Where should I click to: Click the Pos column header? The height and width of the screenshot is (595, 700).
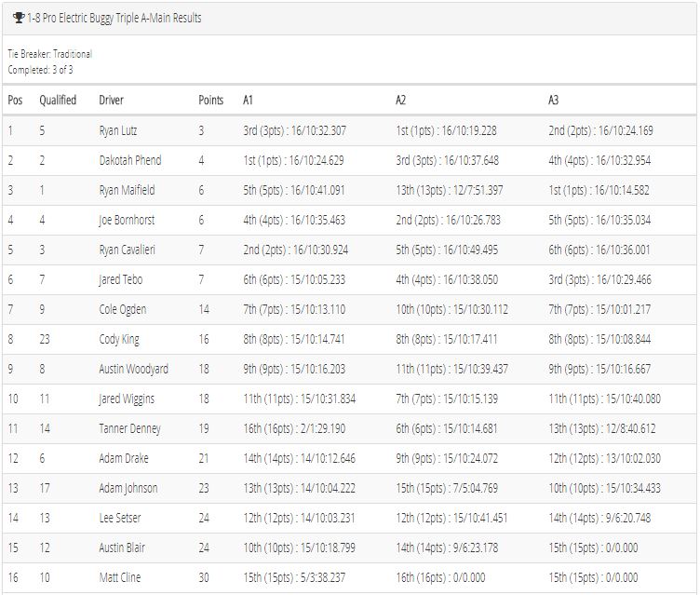(x=15, y=100)
